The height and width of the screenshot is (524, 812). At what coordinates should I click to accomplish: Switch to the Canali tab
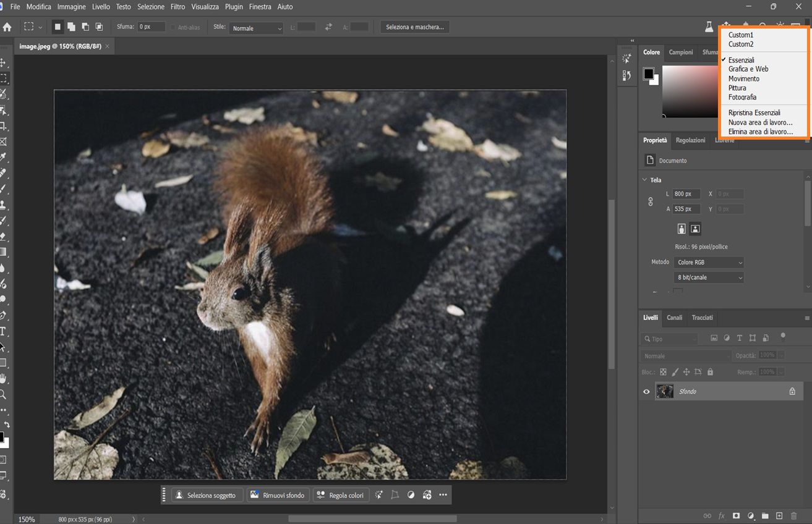tap(674, 318)
